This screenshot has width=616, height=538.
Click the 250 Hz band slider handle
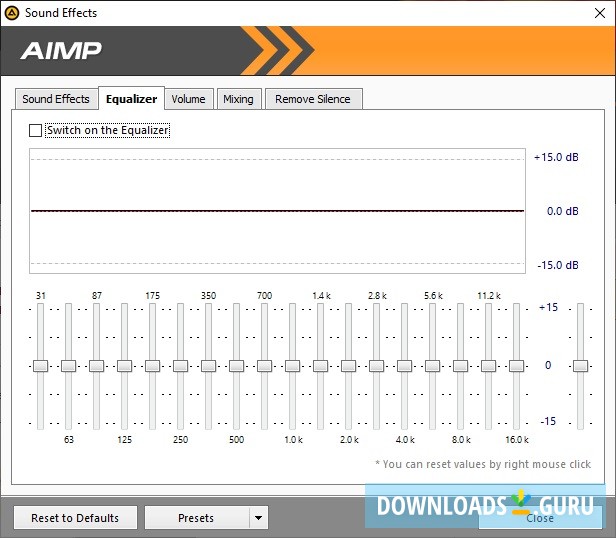click(180, 366)
